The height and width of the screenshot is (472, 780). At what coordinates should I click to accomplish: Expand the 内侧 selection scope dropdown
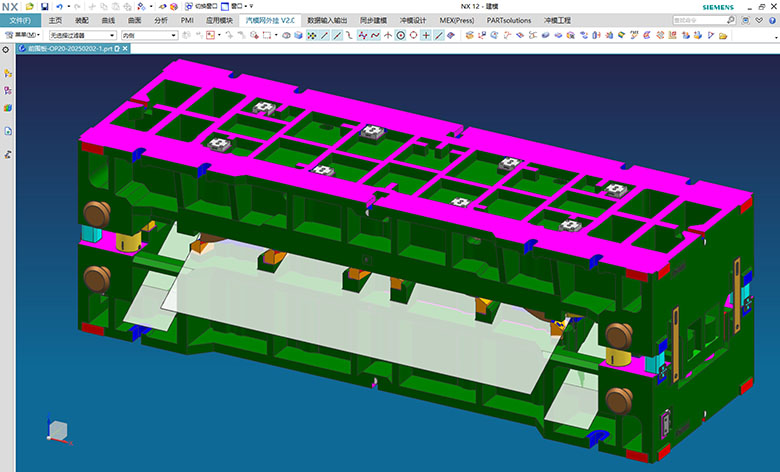(x=148, y=35)
